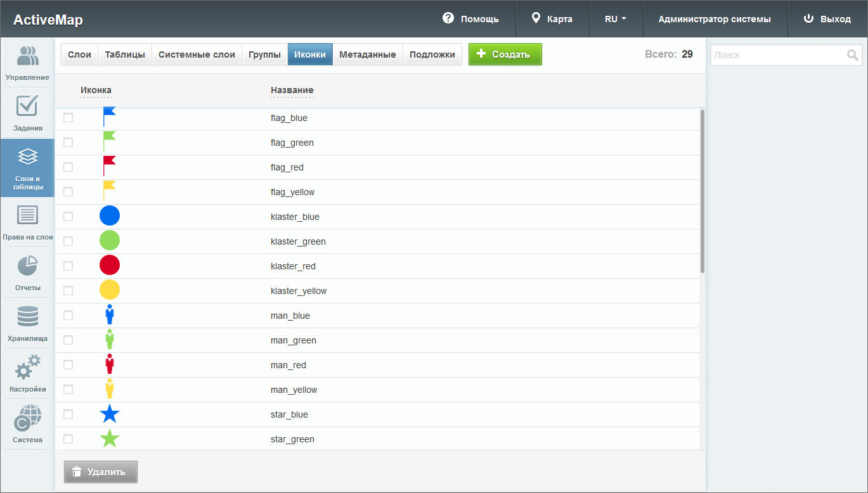Sort by the Название column header
Viewport: 868px width, 493px height.
pyautogui.click(x=292, y=90)
